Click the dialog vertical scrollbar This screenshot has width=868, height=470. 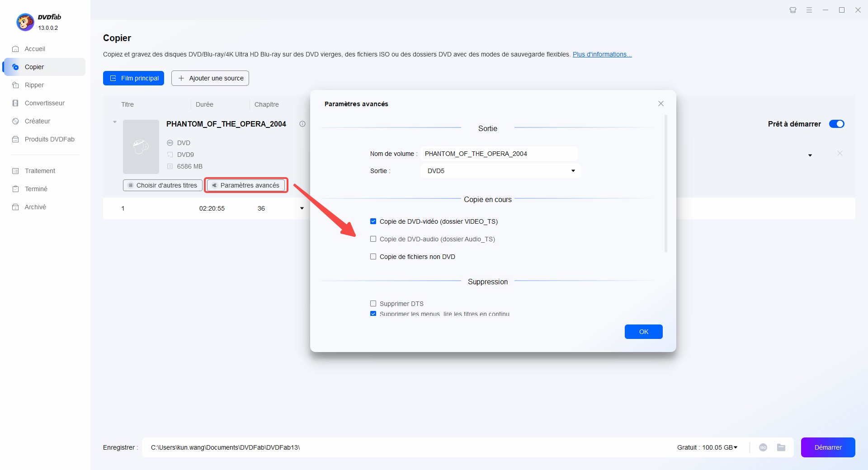point(666,183)
